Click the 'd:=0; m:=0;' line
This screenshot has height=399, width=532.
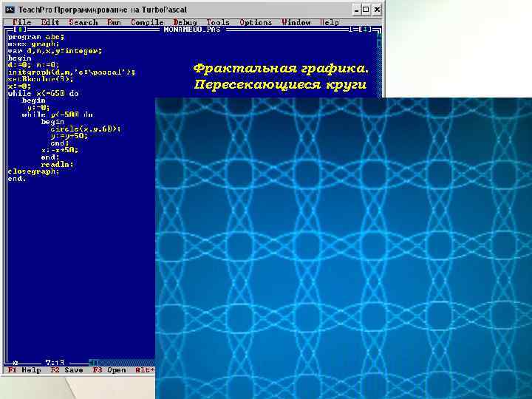(33, 65)
